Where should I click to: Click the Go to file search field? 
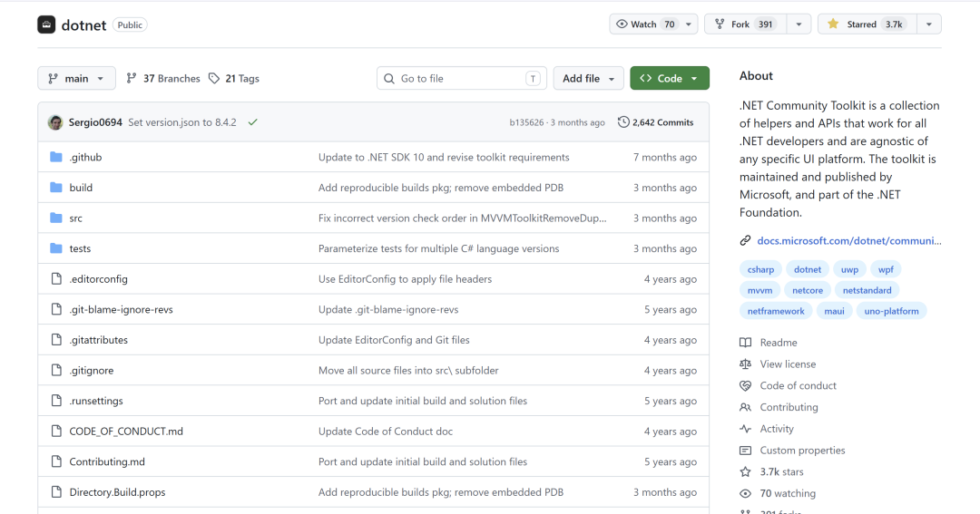(461, 78)
